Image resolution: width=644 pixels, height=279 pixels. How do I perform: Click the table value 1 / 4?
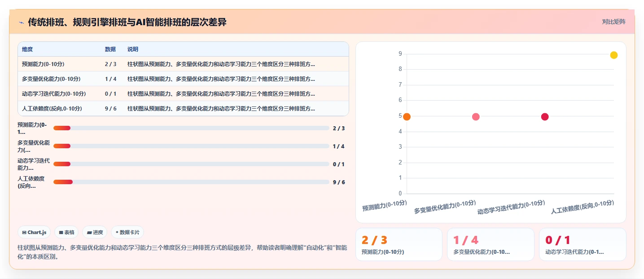coord(110,79)
